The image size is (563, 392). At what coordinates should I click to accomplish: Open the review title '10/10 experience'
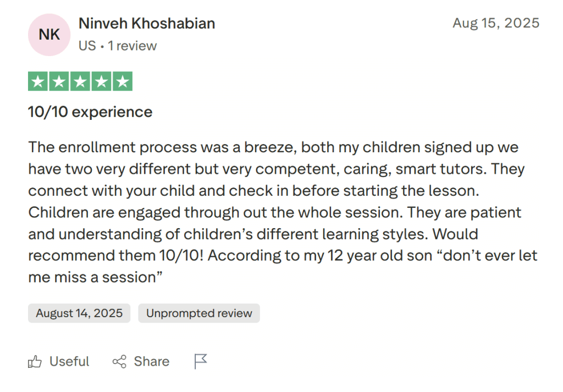90,112
